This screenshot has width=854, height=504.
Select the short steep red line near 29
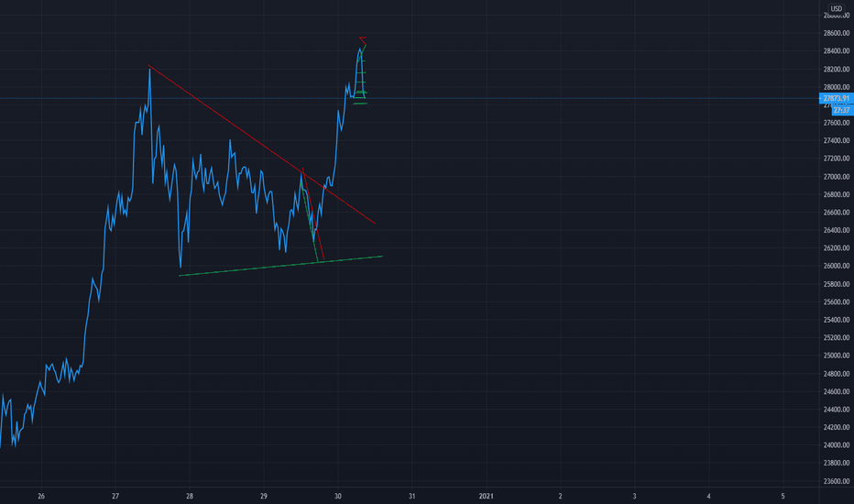(313, 214)
